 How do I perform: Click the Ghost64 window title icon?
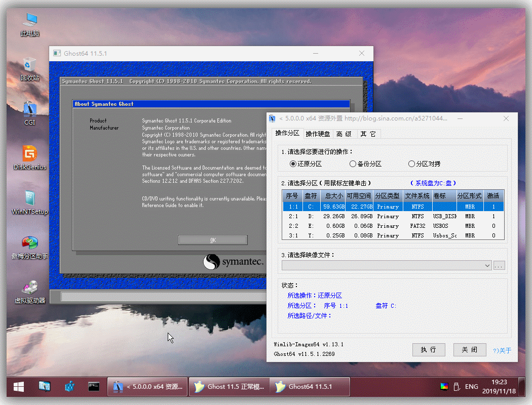click(x=57, y=53)
